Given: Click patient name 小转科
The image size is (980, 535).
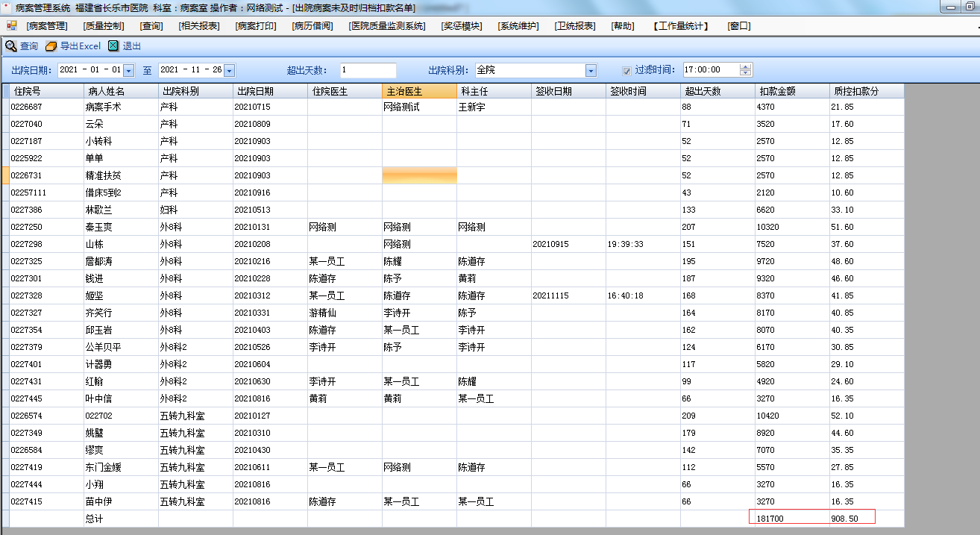Looking at the screenshot, I should pyautogui.click(x=98, y=141).
